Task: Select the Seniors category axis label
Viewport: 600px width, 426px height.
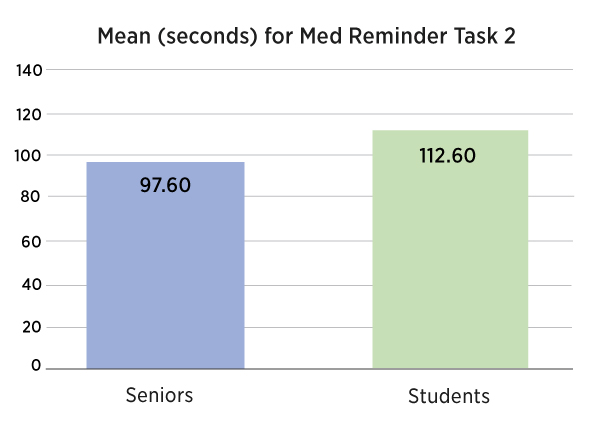Action: pos(159,394)
